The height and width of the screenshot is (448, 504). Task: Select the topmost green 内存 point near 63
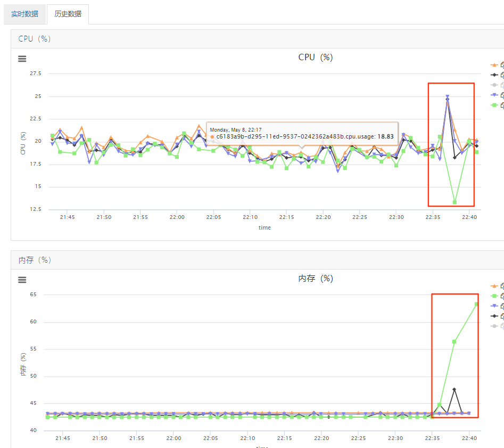pyautogui.click(x=477, y=304)
